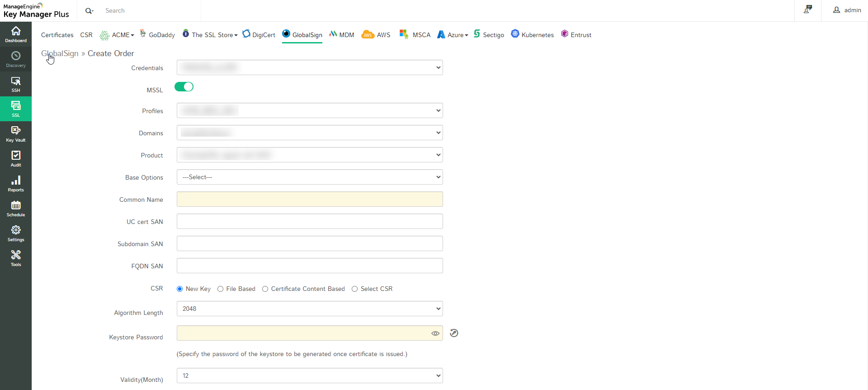Open the Profiles dropdown
This screenshot has height=390, width=868.
(310, 110)
